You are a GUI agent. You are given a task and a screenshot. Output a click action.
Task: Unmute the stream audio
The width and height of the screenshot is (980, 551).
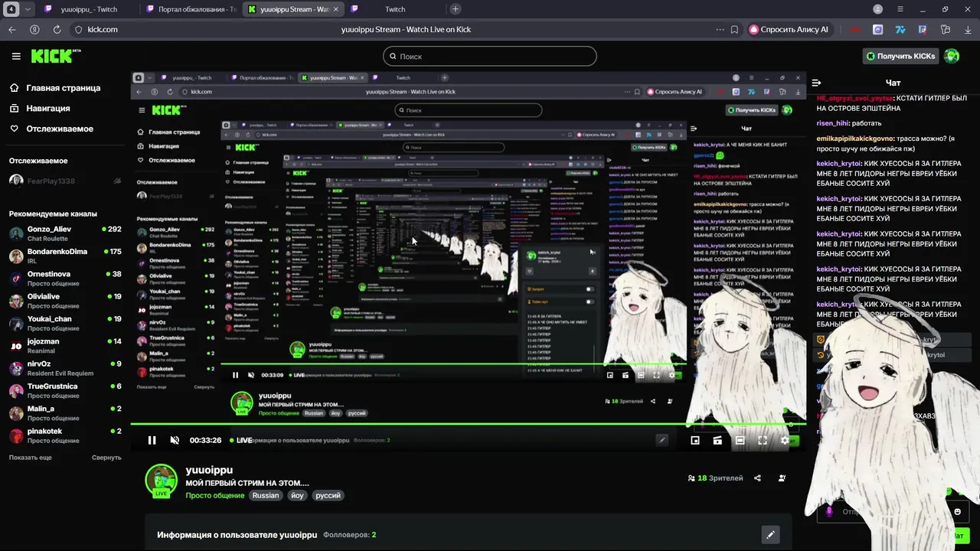coord(175,440)
